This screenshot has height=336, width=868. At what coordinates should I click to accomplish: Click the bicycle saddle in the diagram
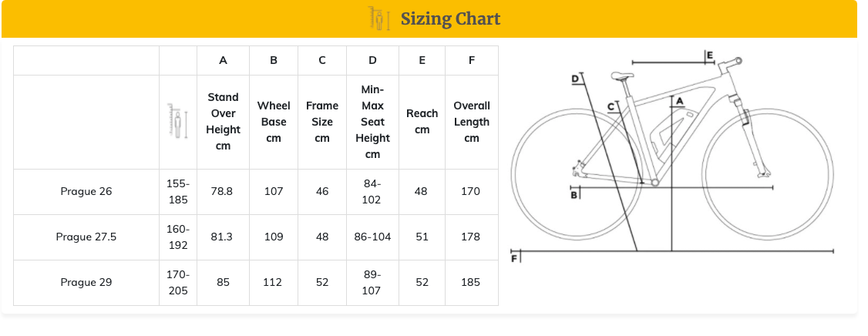coord(624,76)
